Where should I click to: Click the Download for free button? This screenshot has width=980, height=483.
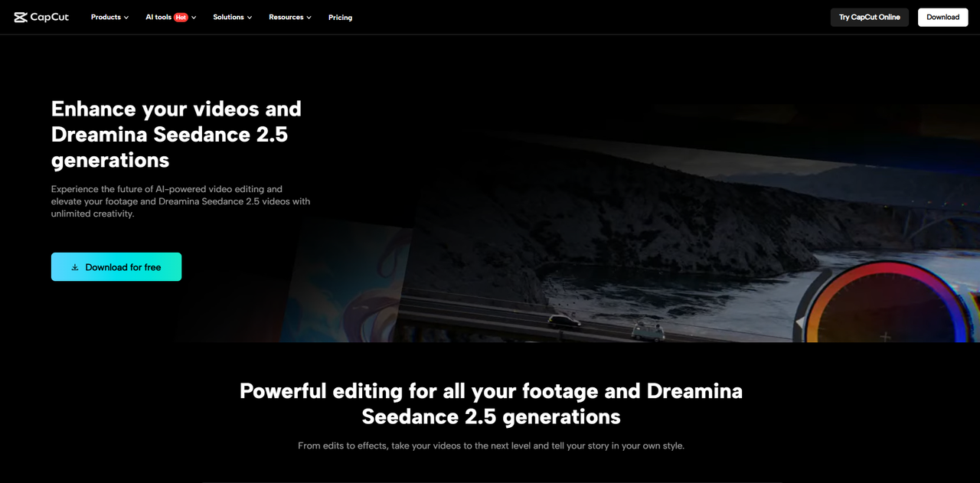tap(116, 267)
